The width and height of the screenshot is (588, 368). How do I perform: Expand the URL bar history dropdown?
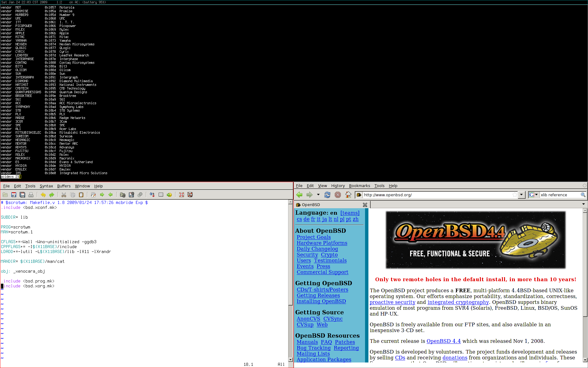521,195
